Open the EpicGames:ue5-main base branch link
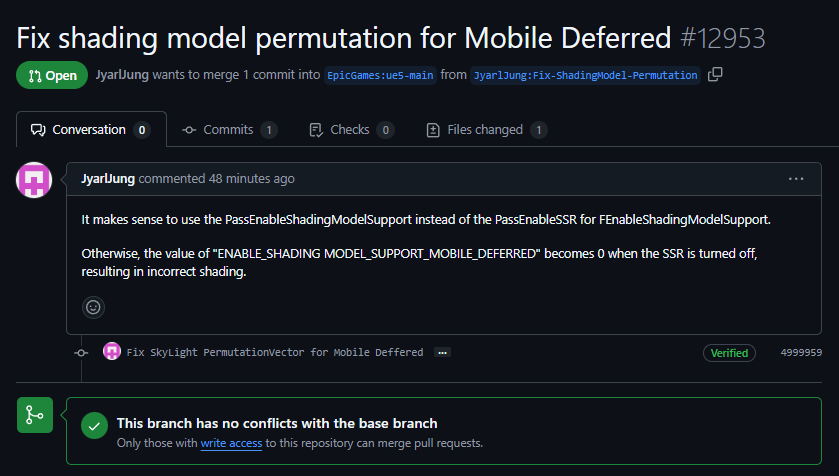839x476 pixels. [x=380, y=75]
